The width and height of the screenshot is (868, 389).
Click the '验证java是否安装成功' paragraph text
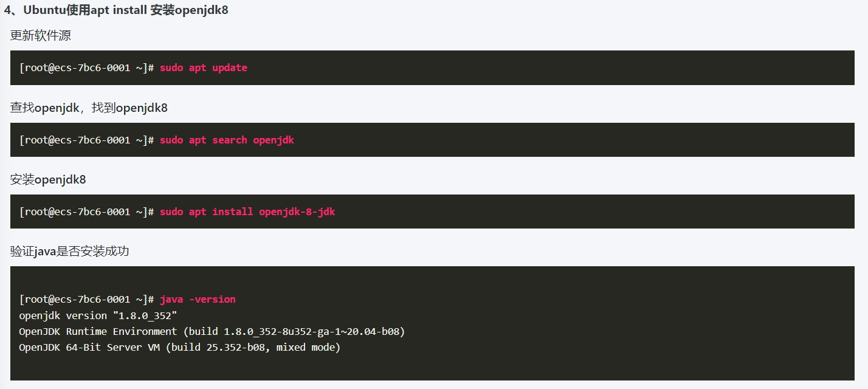tap(70, 251)
